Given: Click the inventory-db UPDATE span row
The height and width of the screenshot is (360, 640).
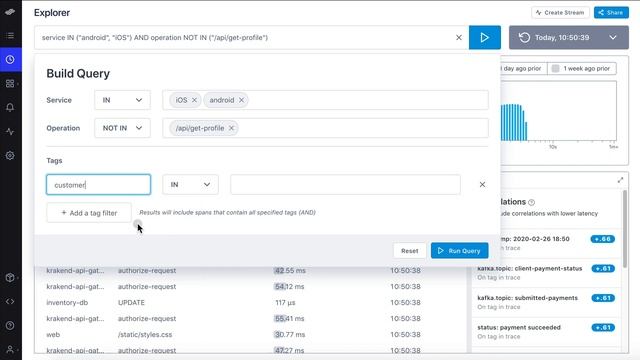Looking at the screenshot, I should [x=250, y=302].
